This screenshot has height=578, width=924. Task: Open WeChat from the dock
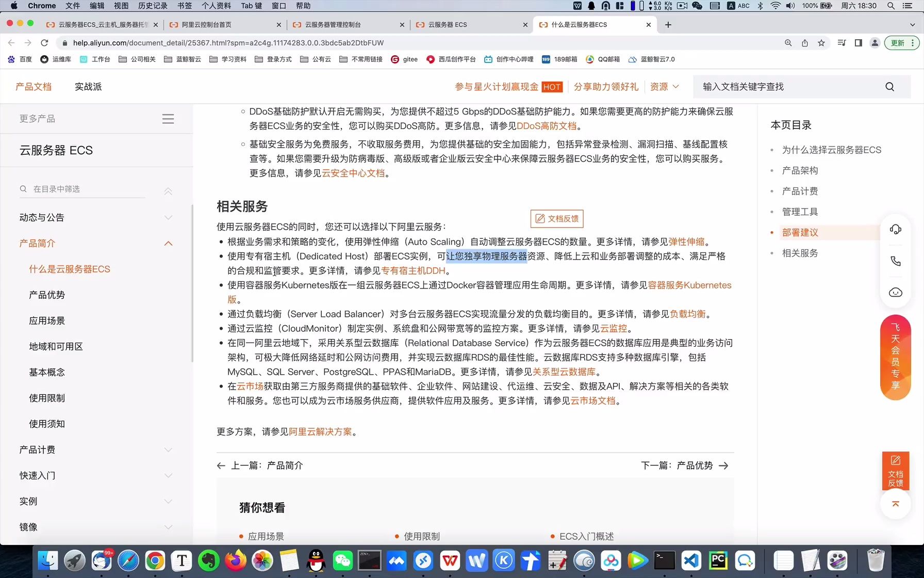pyautogui.click(x=343, y=560)
